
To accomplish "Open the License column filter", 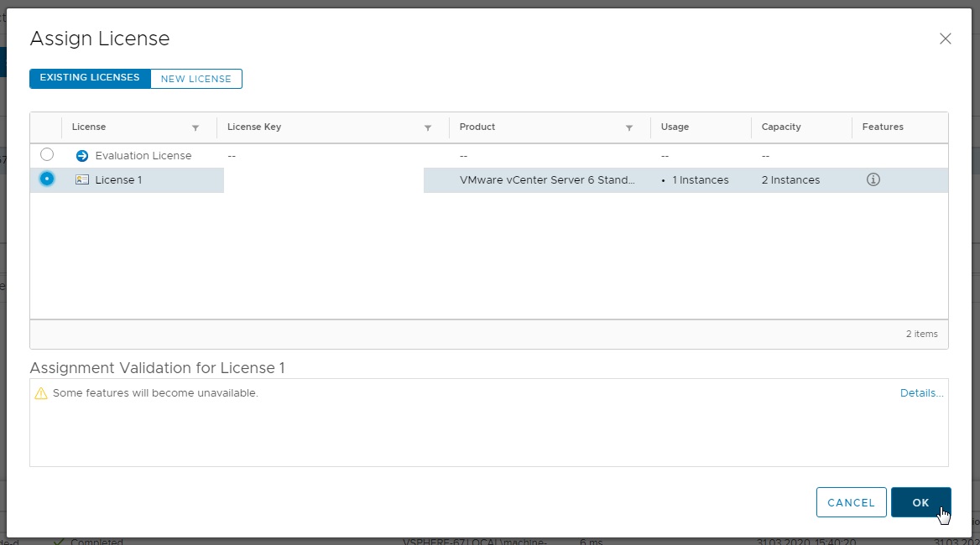I will (x=195, y=127).
